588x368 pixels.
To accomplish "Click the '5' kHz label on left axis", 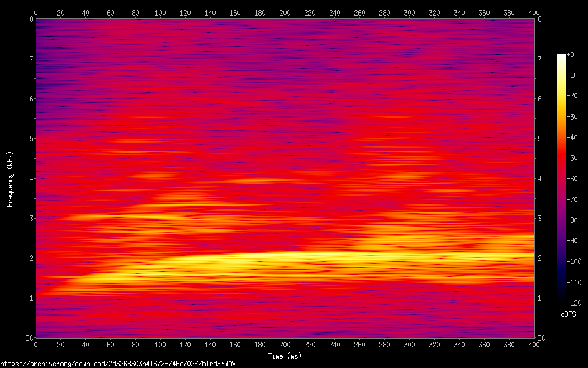I will tap(30, 139).
